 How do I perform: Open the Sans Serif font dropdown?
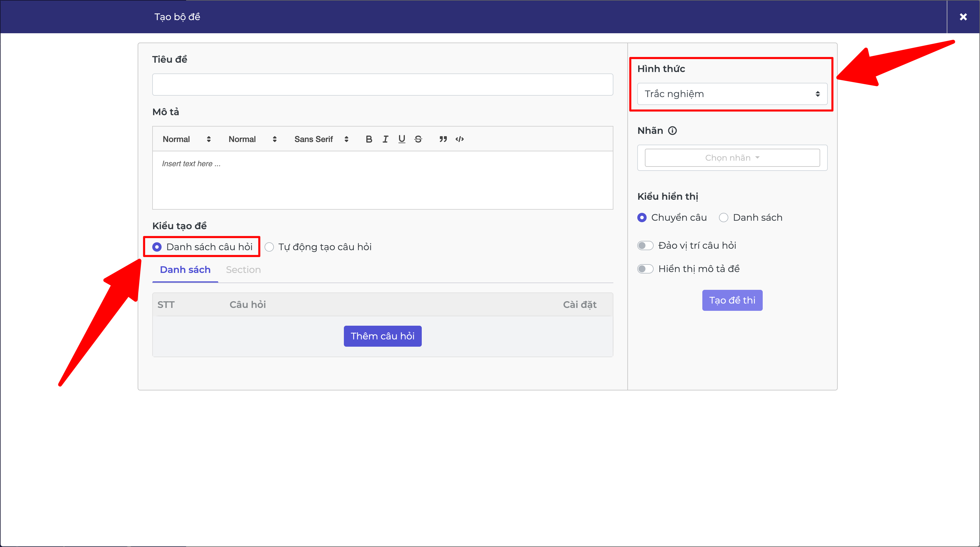(x=321, y=139)
